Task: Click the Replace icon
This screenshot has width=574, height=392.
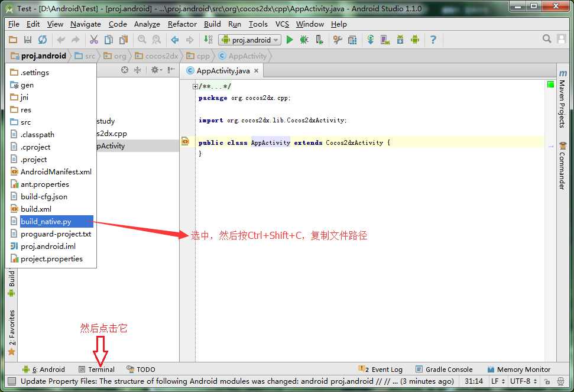Action: pyautogui.click(x=156, y=40)
